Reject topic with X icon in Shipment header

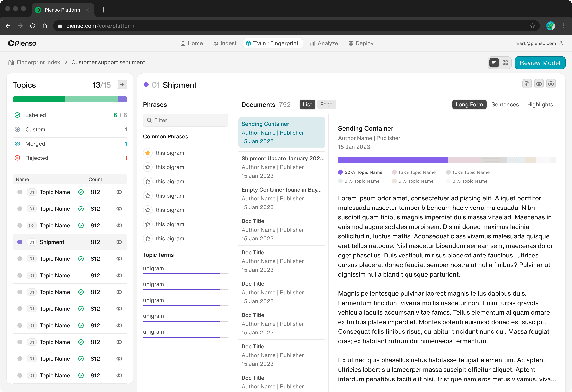coord(551,84)
